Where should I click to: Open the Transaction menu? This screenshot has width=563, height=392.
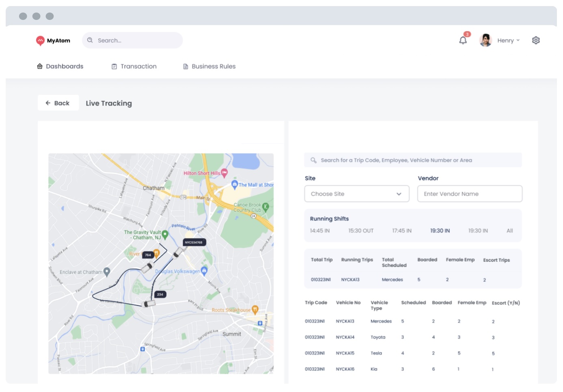[134, 66]
